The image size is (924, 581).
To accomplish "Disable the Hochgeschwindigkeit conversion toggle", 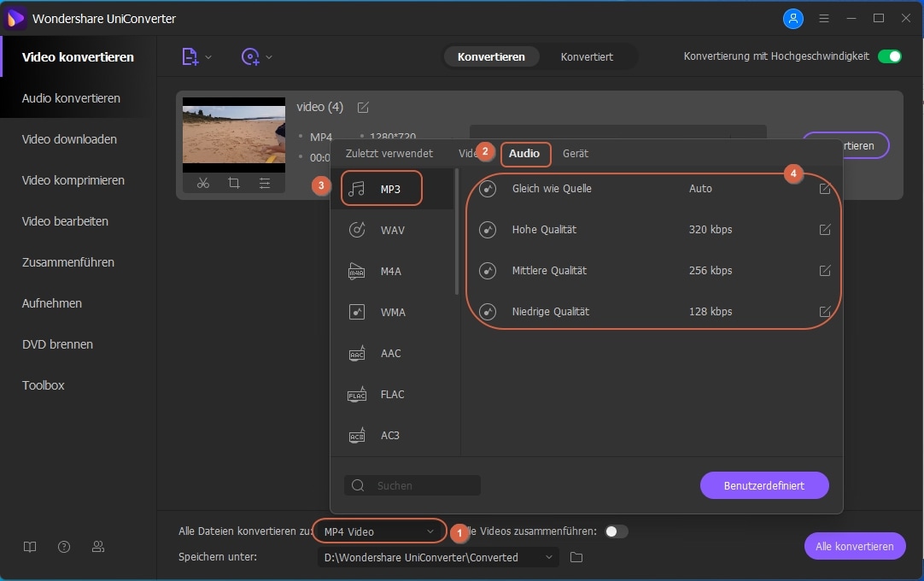I will pyautogui.click(x=890, y=56).
